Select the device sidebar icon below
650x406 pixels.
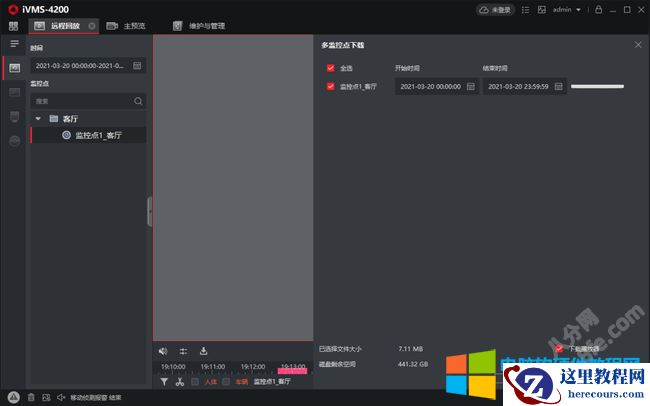click(15, 117)
